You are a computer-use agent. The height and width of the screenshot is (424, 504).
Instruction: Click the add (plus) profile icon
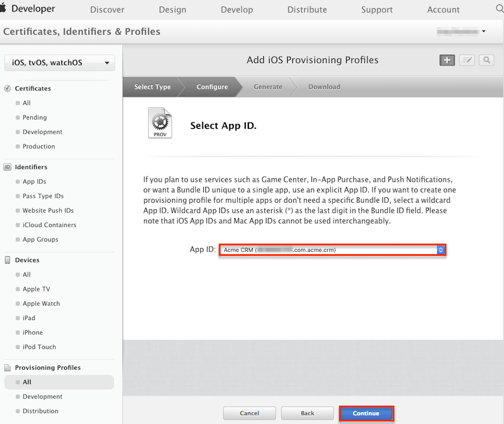(x=447, y=60)
